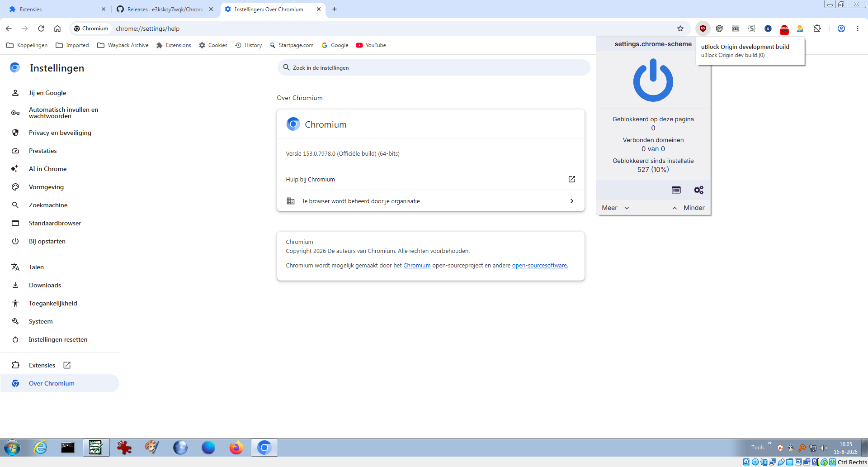
Task: Collapse uBlock panel using Minder
Action: [689, 208]
